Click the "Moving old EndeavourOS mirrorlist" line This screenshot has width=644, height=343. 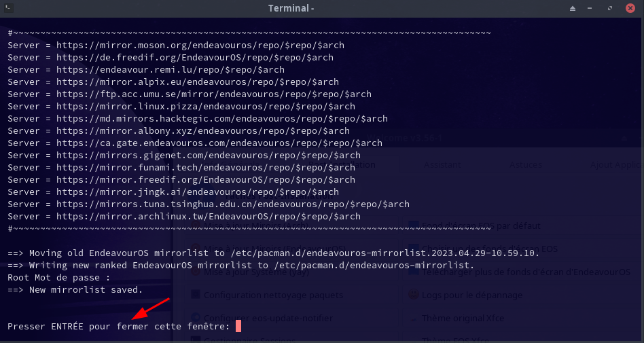274,253
